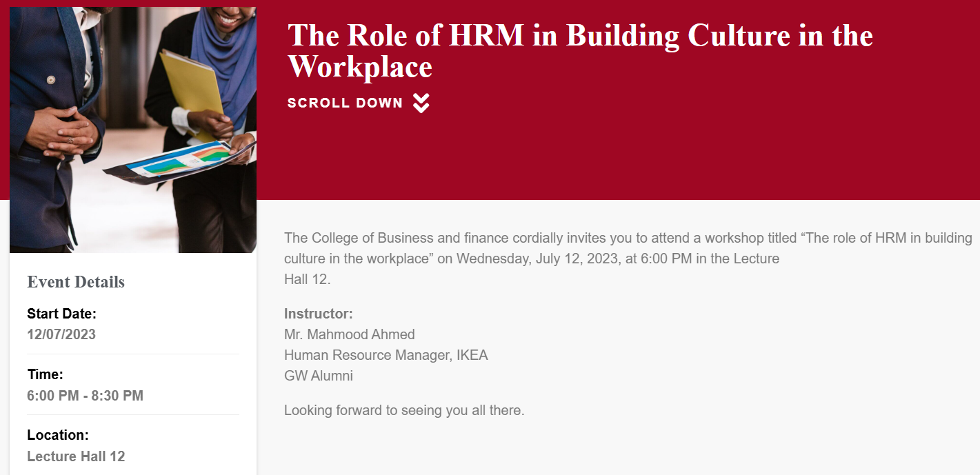Click the double chevron down icon
The height and width of the screenshot is (475, 980).
[x=421, y=103]
